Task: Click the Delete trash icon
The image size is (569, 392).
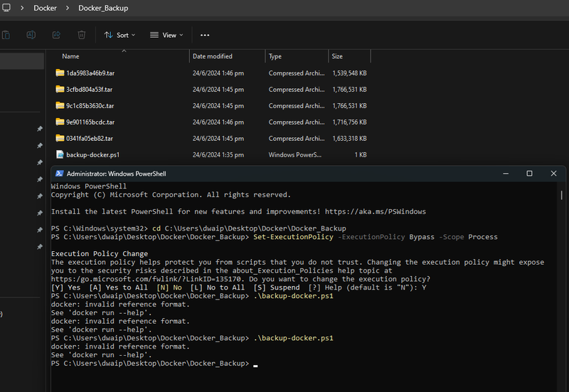Action: [x=82, y=35]
